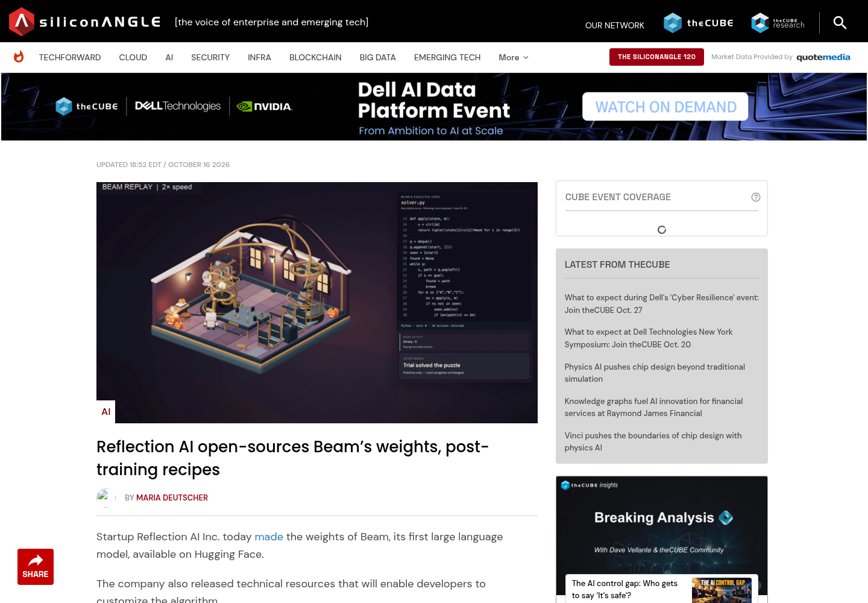868x603 pixels.
Task: Click the flame trending icon
Action: 19,57
